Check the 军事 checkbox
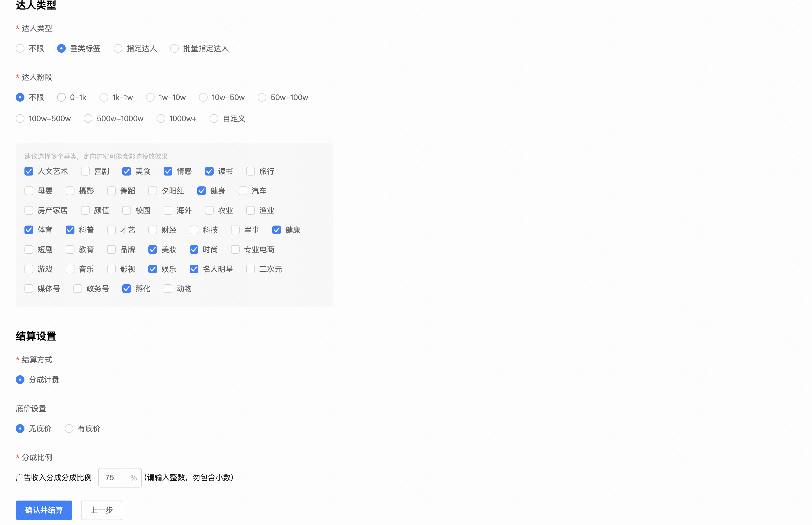Image resolution: width=812 pixels, height=525 pixels. pos(236,230)
